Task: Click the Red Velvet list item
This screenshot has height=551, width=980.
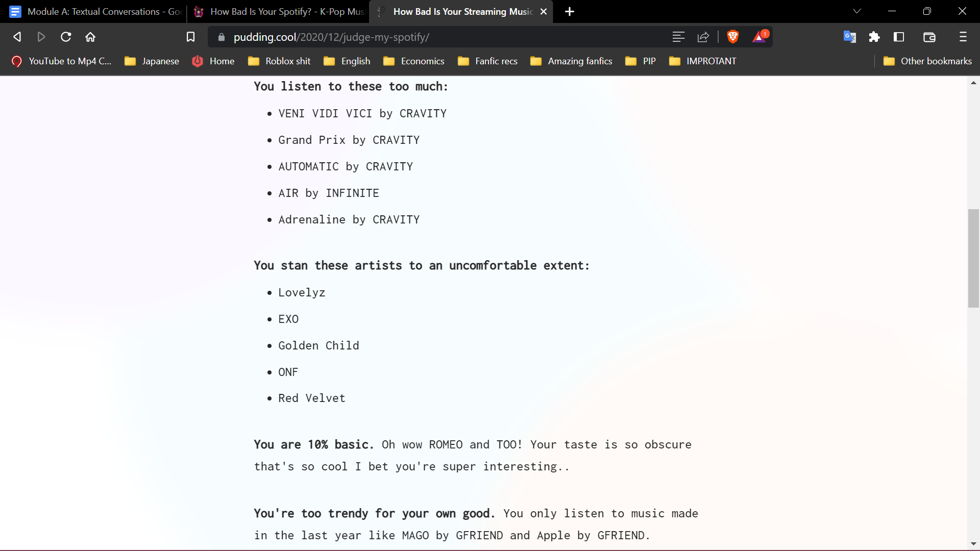Action: point(312,398)
